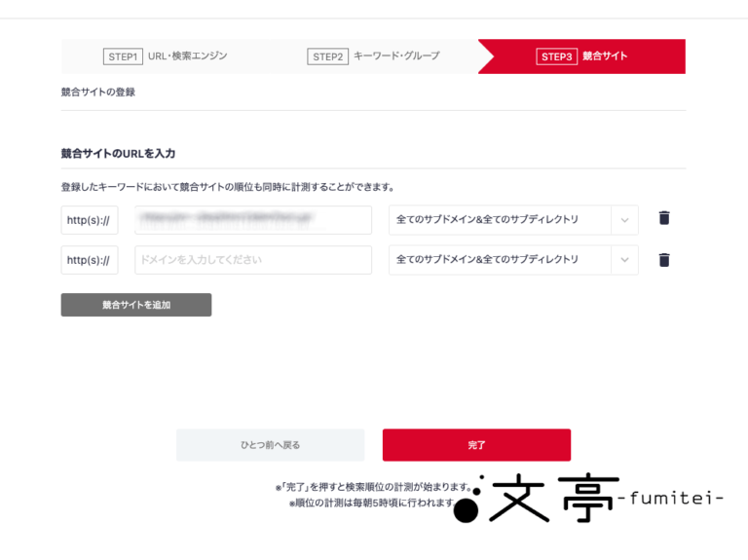The width and height of the screenshot is (748, 560).
Task: Click the STEP3 badge label
Action: coord(557,56)
